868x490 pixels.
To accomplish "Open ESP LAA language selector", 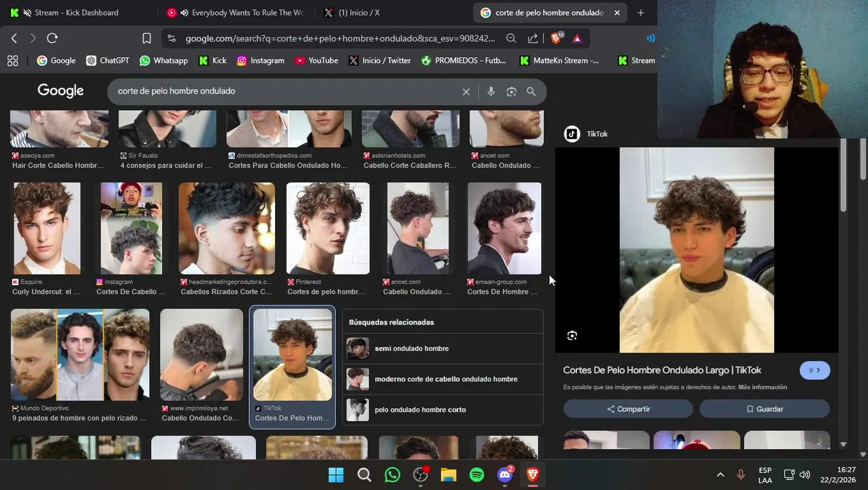I will pos(765,475).
